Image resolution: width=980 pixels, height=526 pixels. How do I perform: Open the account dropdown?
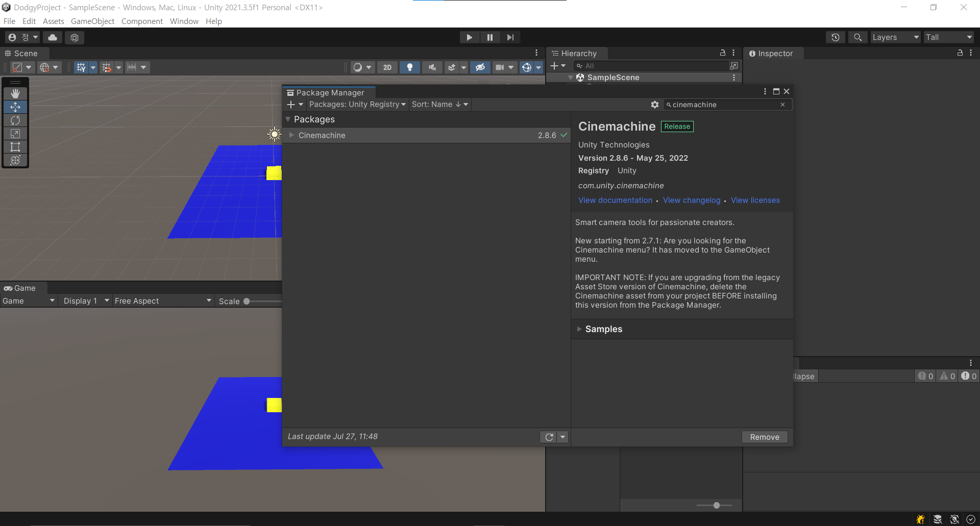point(23,37)
